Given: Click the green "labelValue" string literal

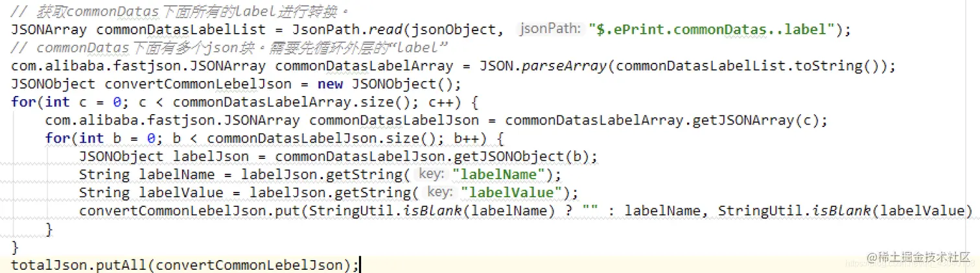Looking at the screenshot, I should pyautogui.click(x=510, y=193).
